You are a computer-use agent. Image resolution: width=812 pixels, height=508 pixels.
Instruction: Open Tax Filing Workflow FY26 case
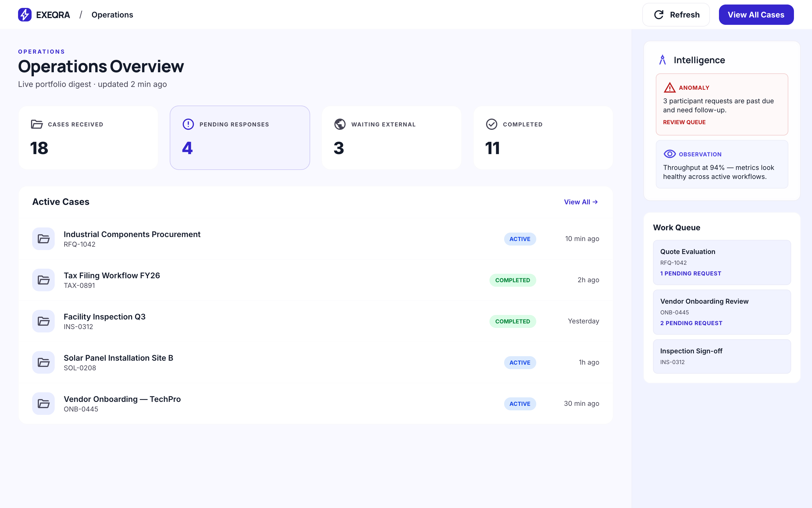[x=315, y=280]
